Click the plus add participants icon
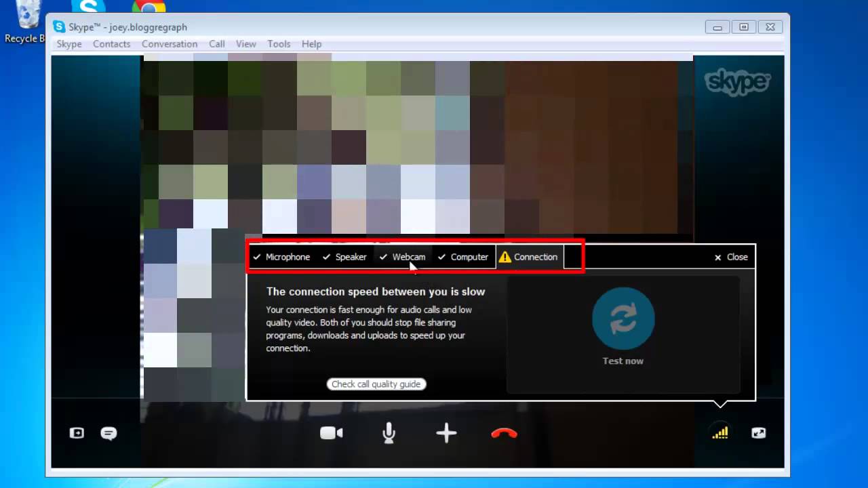Viewport: 868px width, 488px height. point(446,433)
